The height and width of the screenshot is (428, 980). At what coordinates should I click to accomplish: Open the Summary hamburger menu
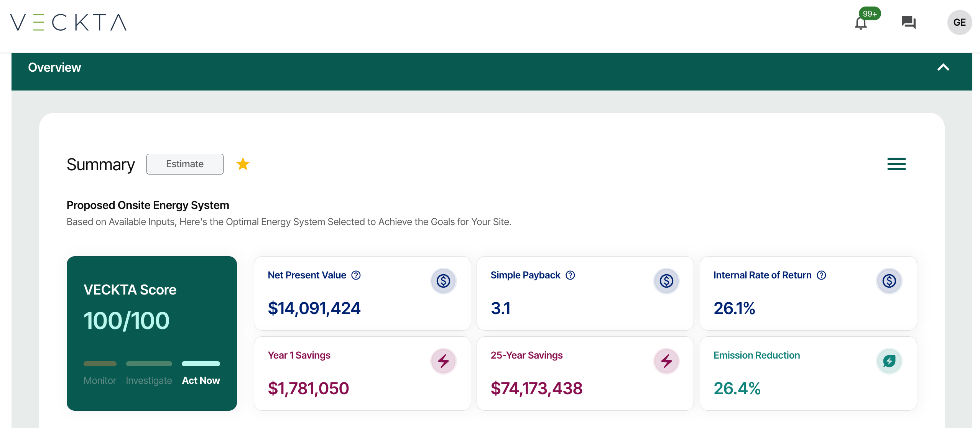coord(896,164)
